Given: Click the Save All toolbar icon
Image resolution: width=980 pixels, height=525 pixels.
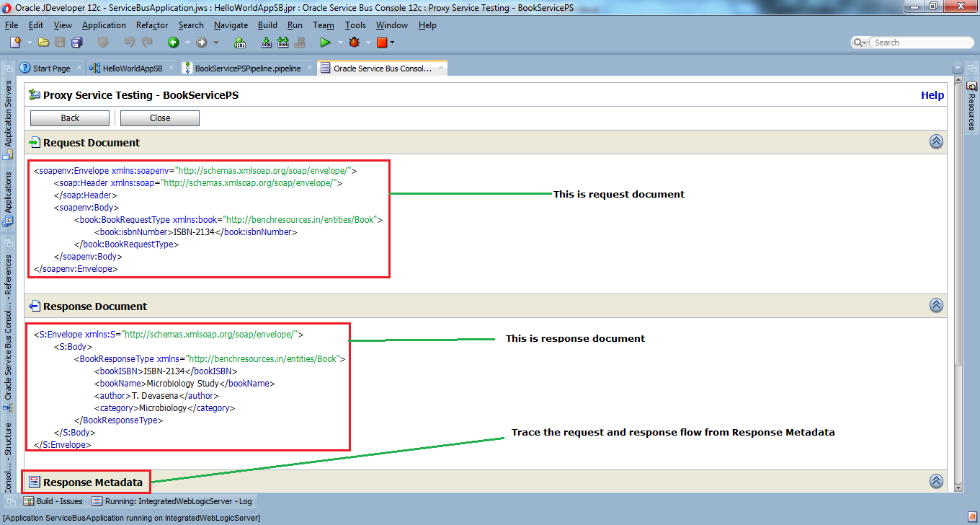Looking at the screenshot, I should click(x=76, y=43).
